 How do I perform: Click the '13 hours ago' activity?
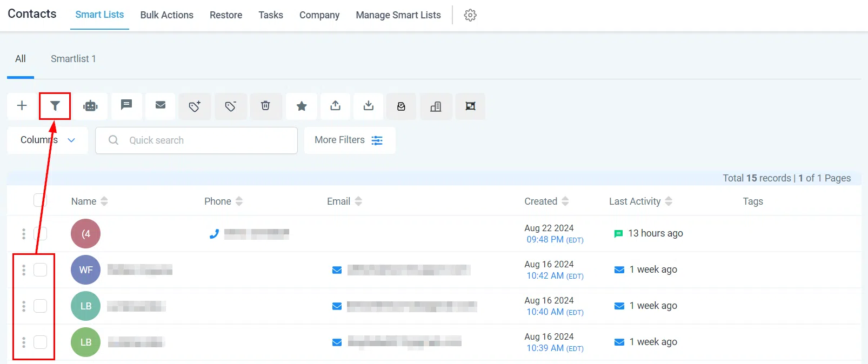click(656, 233)
